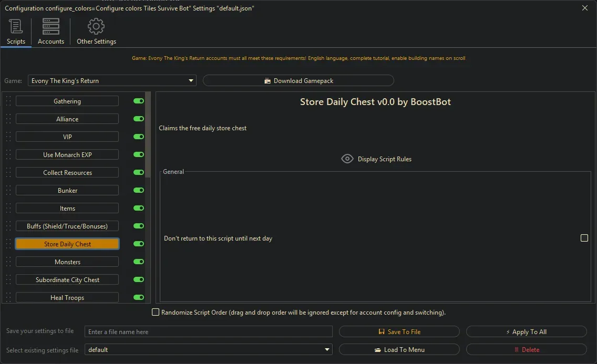The height and width of the screenshot is (364, 597).
Task: Enable Randomize Script Order
Action: [x=156, y=312]
